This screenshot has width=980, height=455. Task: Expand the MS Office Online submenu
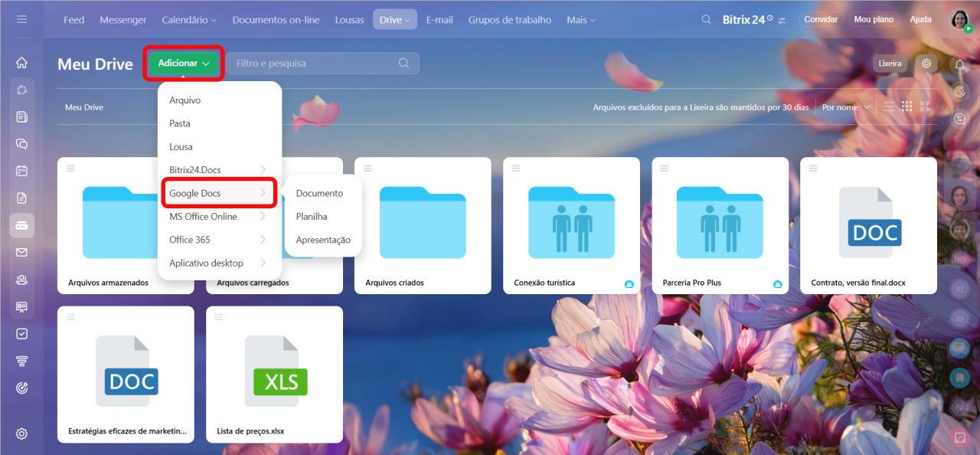point(220,216)
